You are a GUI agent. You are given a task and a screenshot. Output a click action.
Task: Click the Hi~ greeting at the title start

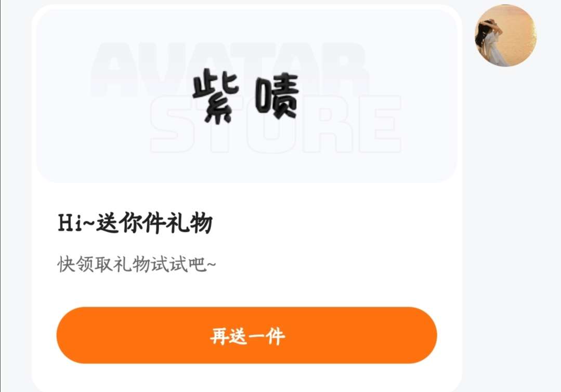(76, 223)
